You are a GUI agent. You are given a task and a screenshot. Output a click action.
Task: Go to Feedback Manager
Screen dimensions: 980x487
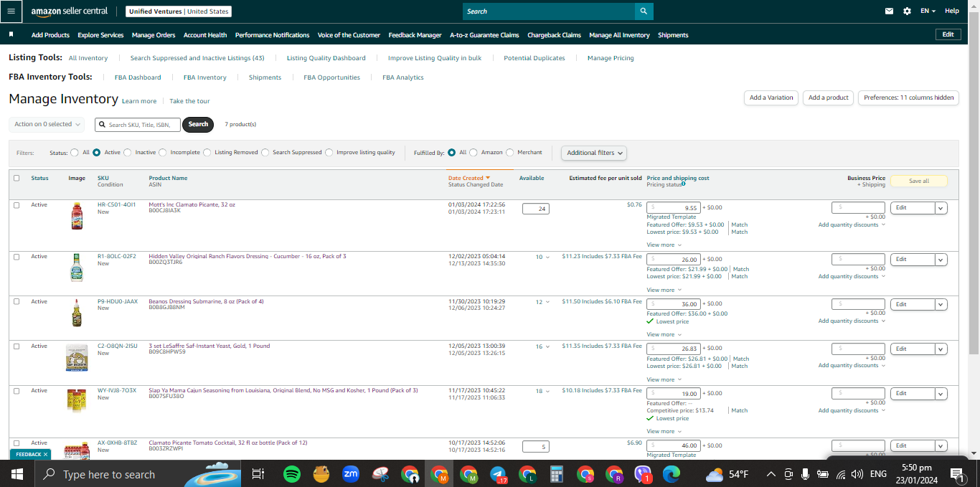tap(415, 35)
